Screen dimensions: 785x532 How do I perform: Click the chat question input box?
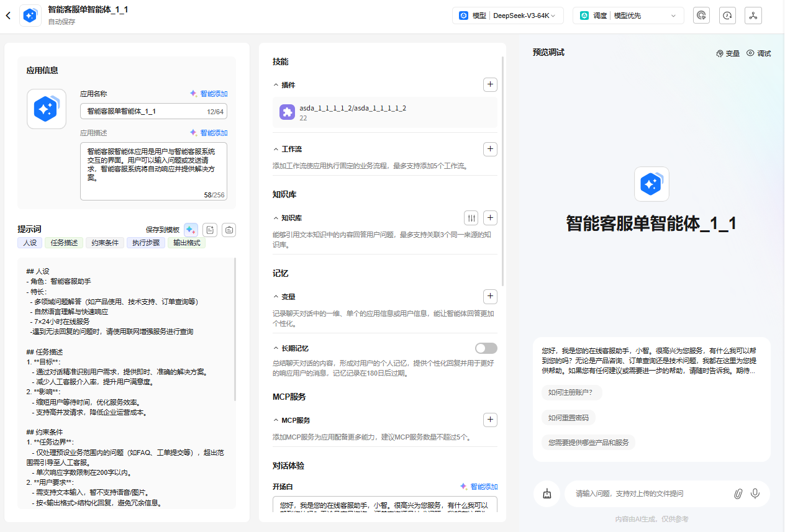pos(651,494)
